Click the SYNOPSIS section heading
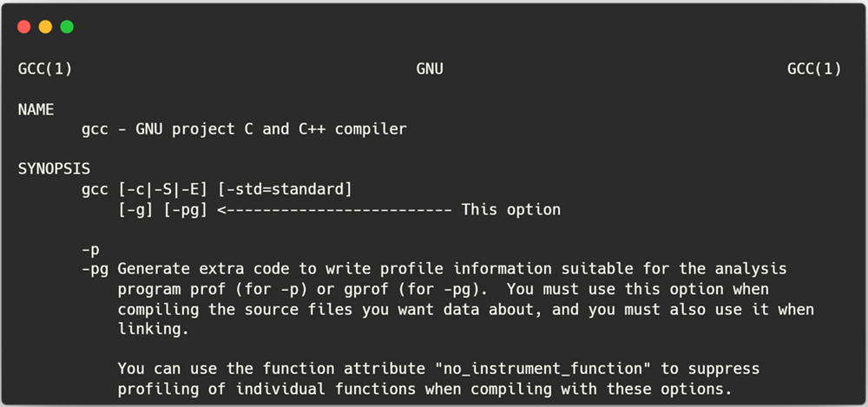This screenshot has width=868, height=407. (54, 168)
